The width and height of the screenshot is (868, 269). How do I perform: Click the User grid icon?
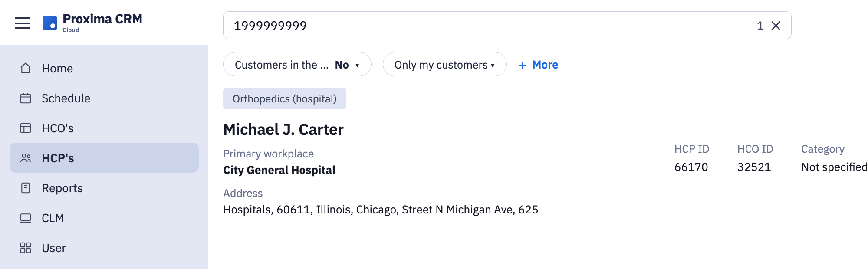[x=26, y=248]
